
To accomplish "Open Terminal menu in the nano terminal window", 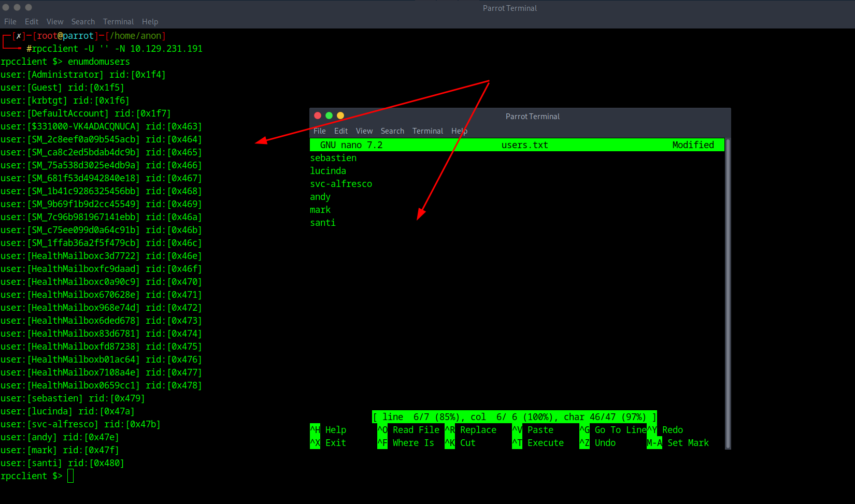I will tap(427, 131).
